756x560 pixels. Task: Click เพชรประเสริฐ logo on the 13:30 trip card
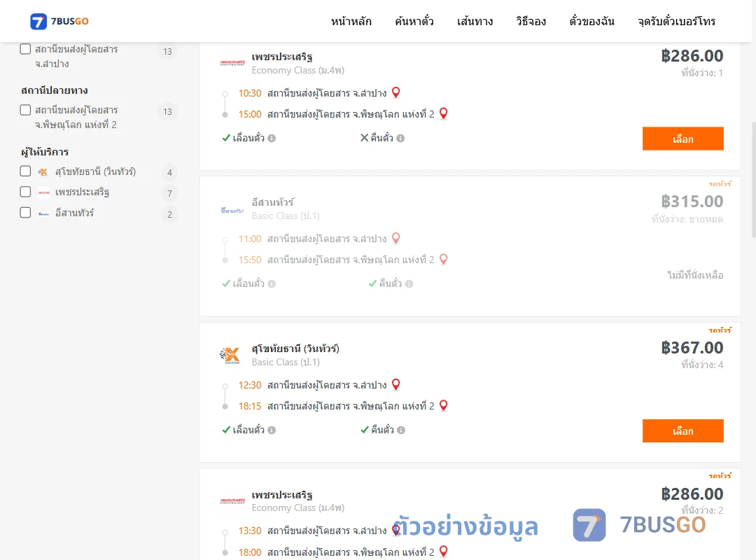point(232,501)
